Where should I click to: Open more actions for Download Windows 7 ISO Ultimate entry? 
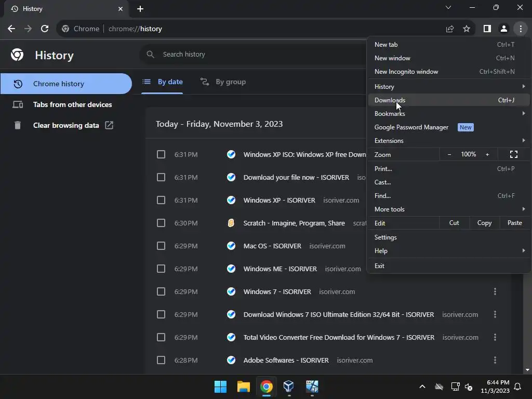click(495, 314)
